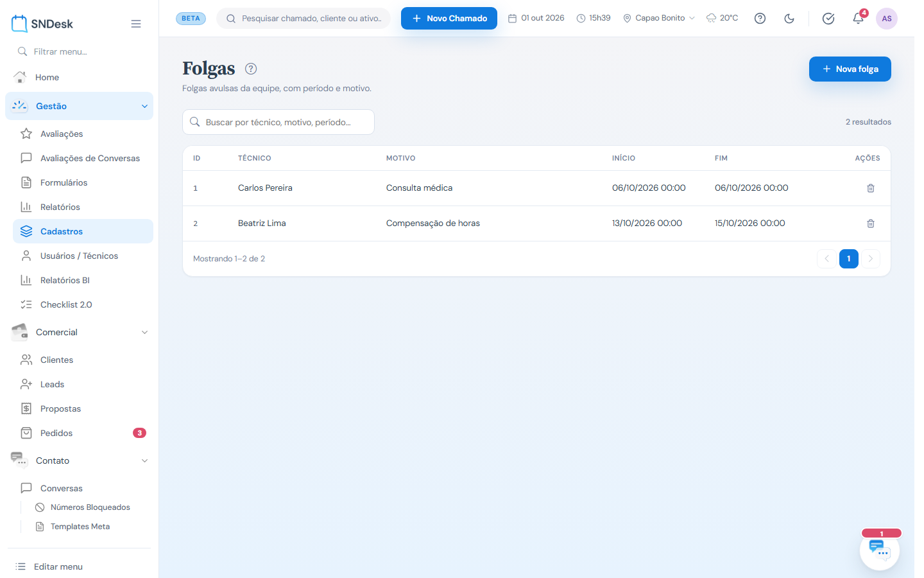924x578 pixels.
Task: Focus the Filtrar menu search field
Action: point(80,51)
